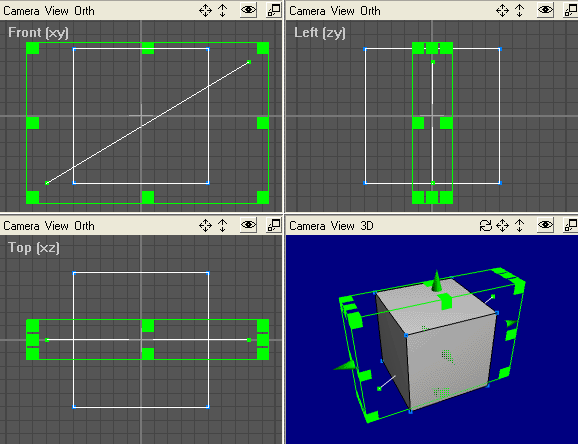Viewport: 578px width, 444px height.
Task: Click the zoom arrow icon in Top view
Action: pyautogui.click(x=222, y=225)
